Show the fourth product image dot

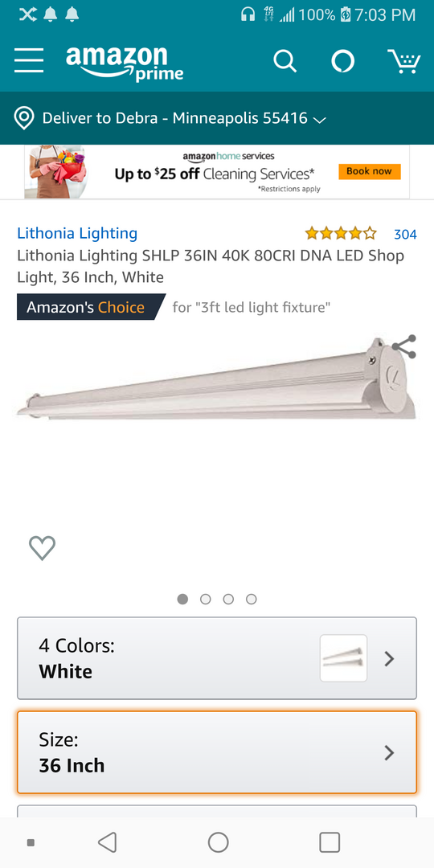coord(252,599)
